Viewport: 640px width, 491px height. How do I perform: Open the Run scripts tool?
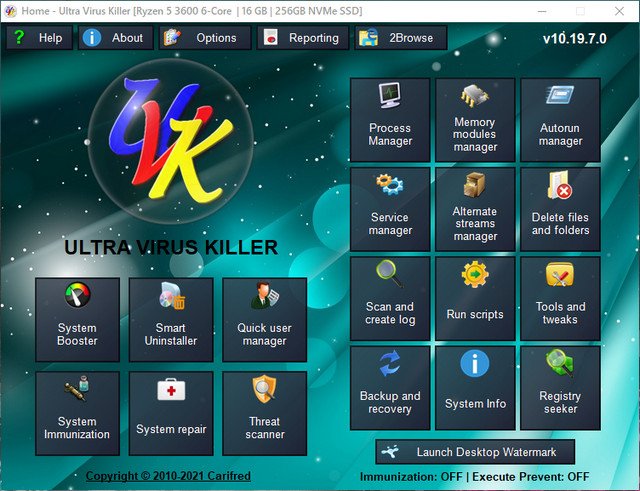point(475,298)
